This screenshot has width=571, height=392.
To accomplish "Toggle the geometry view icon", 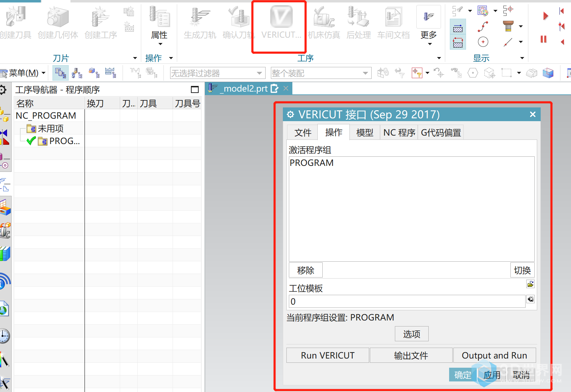I will pos(94,73).
